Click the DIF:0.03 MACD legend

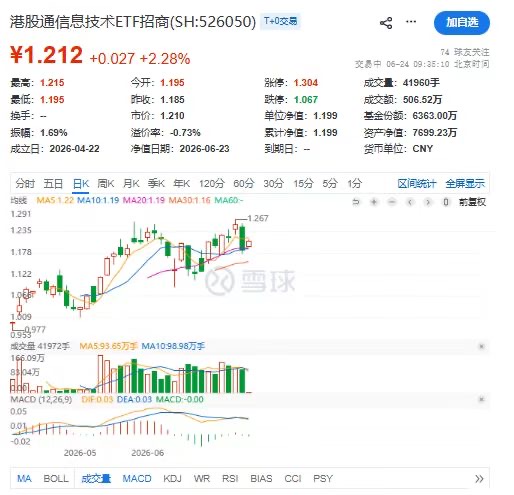(97, 399)
